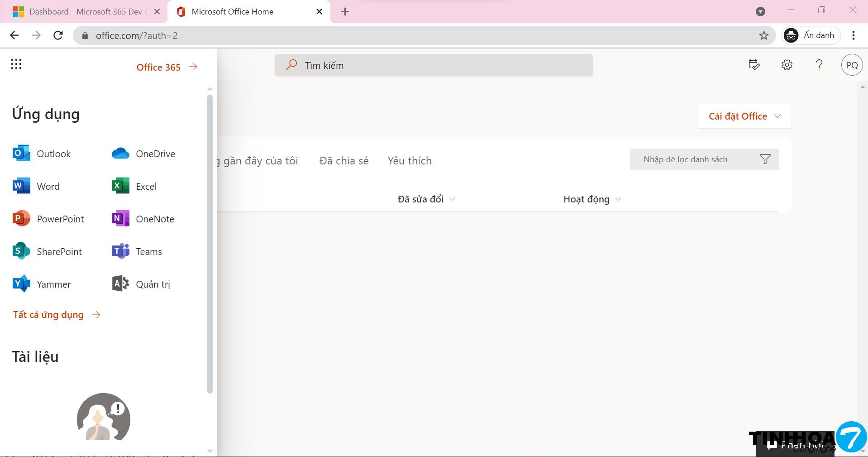Close the app launcher waffle menu
868x457 pixels.
tap(16, 64)
